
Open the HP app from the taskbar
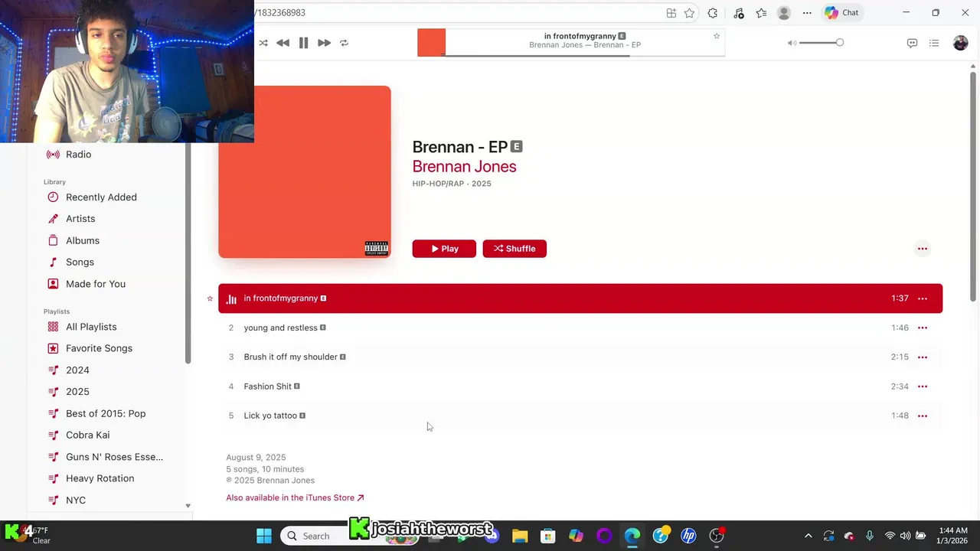tap(688, 536)
